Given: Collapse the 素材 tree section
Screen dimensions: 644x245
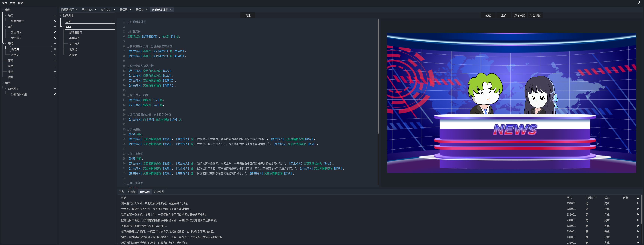Looking at the screenshot, I should click(2, 10).
